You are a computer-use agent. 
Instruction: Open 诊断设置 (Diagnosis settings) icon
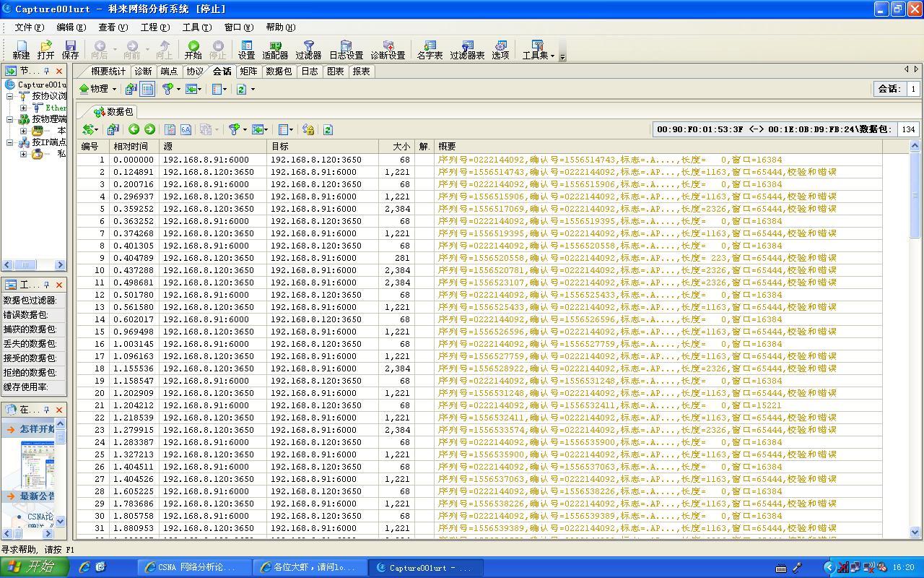pyautogui.click(x=388, y=49)
